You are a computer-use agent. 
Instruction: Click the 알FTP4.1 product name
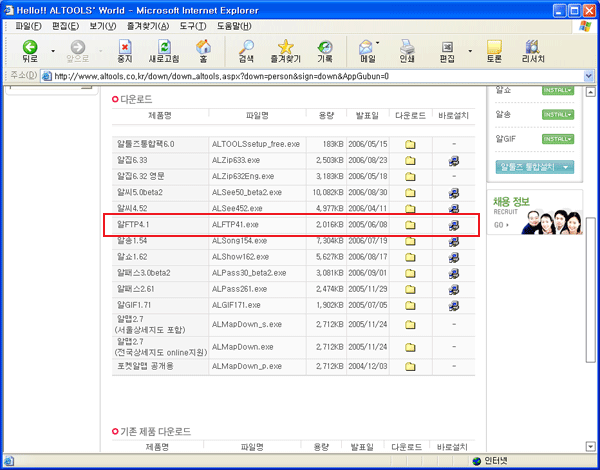pyautogui.click(x=133, y=225)
